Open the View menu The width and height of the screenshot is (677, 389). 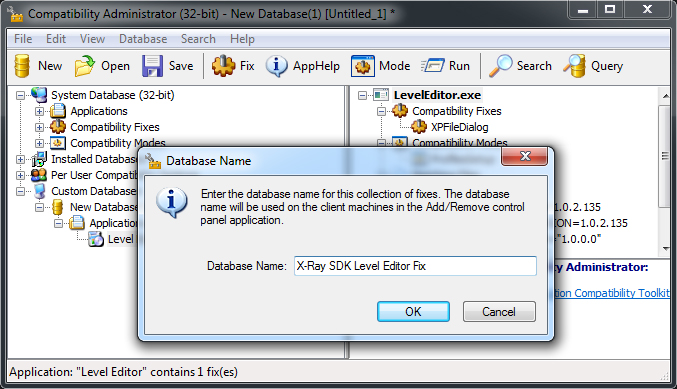click(x=92, y=39)
